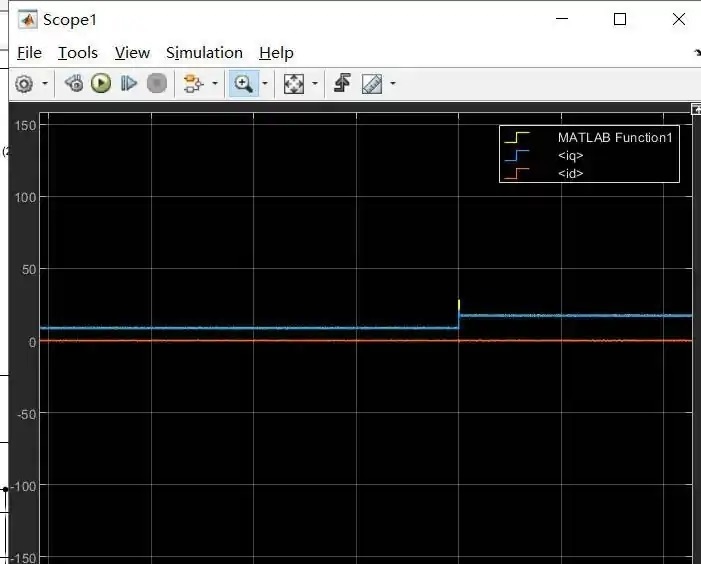Click the MATLAB icon in Scope1 title bar
Viewport: 701px width, 564px height.
click(28, 20)
